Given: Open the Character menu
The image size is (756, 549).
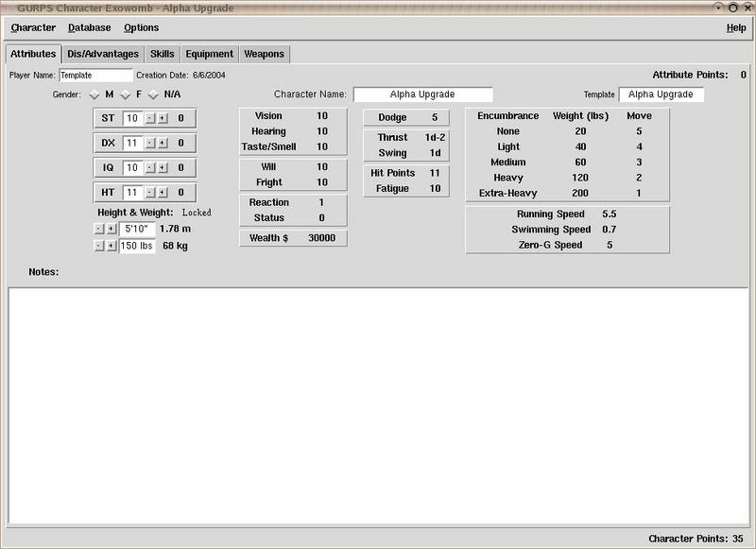Looking at the screenshot, I should click(x=33, y=28).
